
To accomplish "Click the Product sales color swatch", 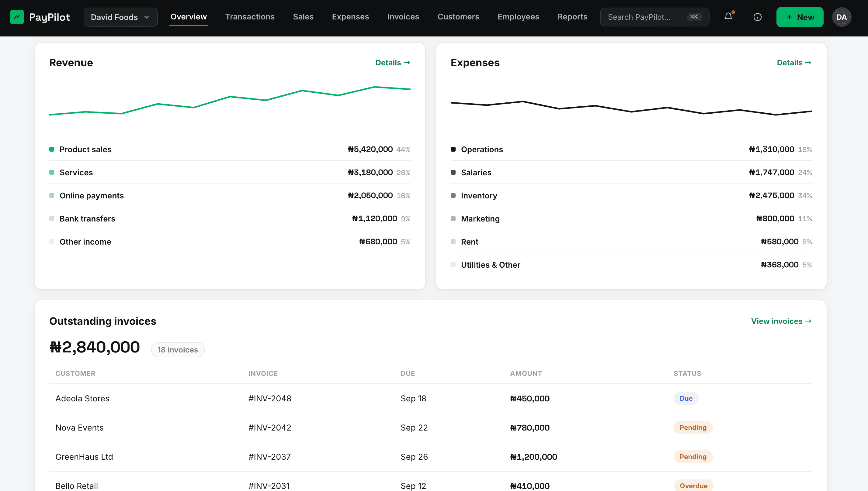I will point(52,149).
